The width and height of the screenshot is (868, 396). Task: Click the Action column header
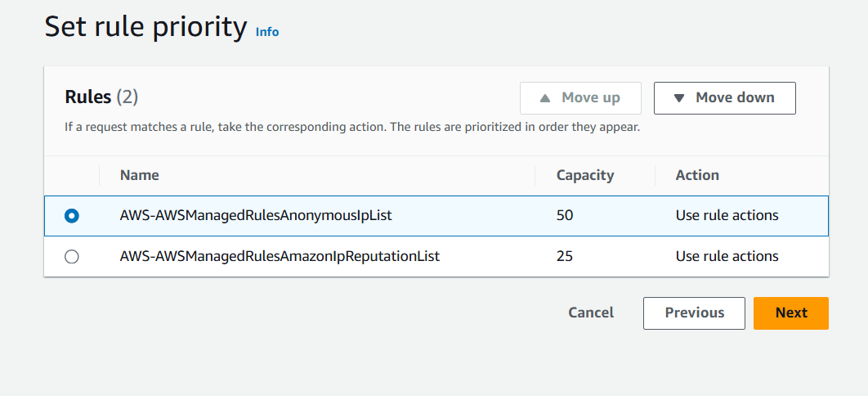tap(697, 175)
